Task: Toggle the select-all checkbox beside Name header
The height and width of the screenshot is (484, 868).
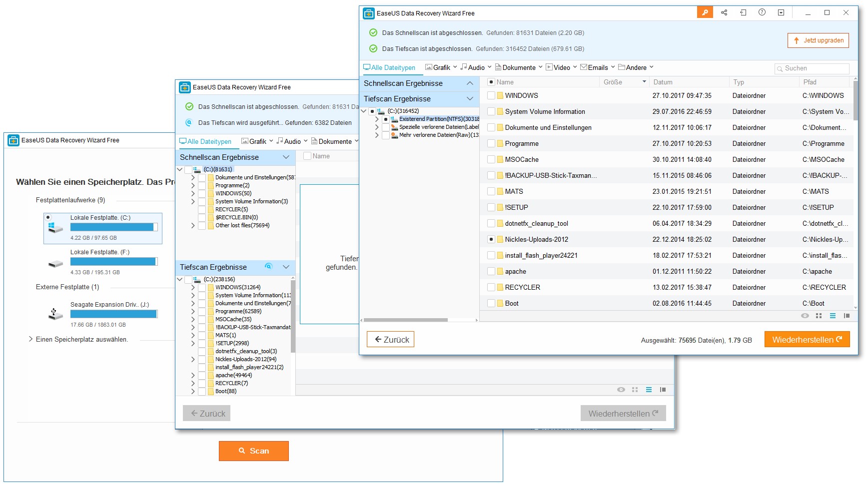Action: tap(491, 82)
